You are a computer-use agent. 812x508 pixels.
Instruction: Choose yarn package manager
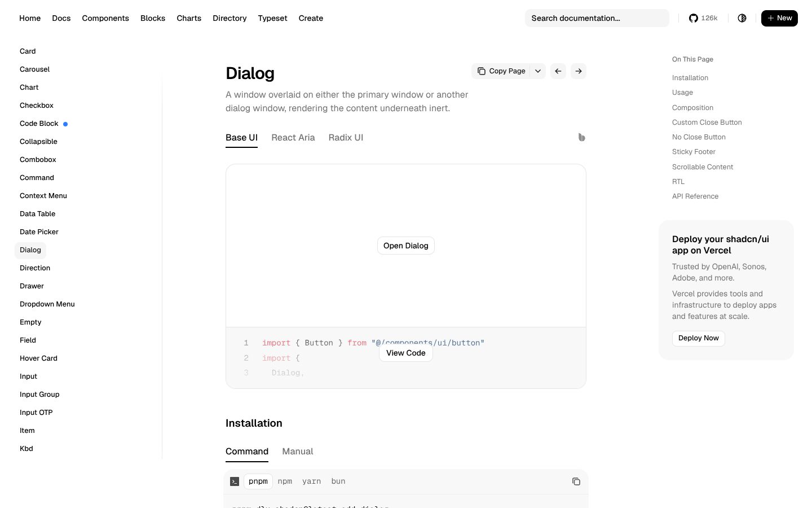click(311, 481)
